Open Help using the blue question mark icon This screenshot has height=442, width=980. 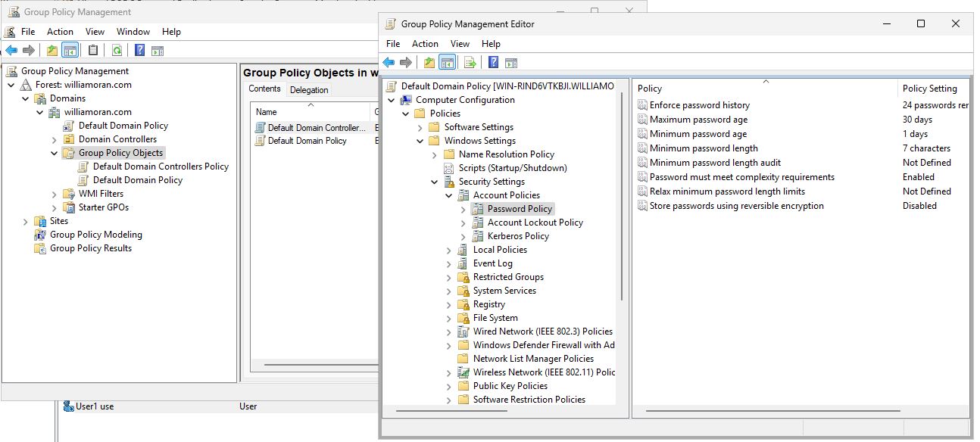pyautogui.click(x=495, y=61)
